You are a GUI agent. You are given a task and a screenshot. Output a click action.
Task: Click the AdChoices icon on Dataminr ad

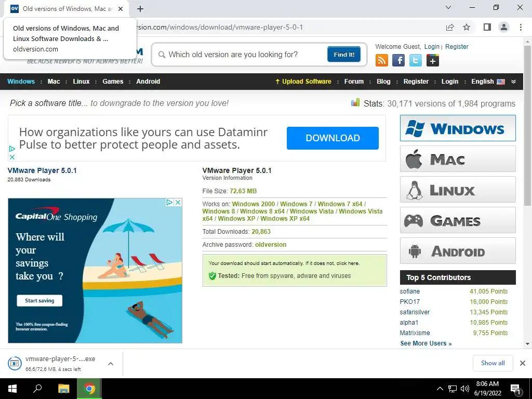(12, 149)
